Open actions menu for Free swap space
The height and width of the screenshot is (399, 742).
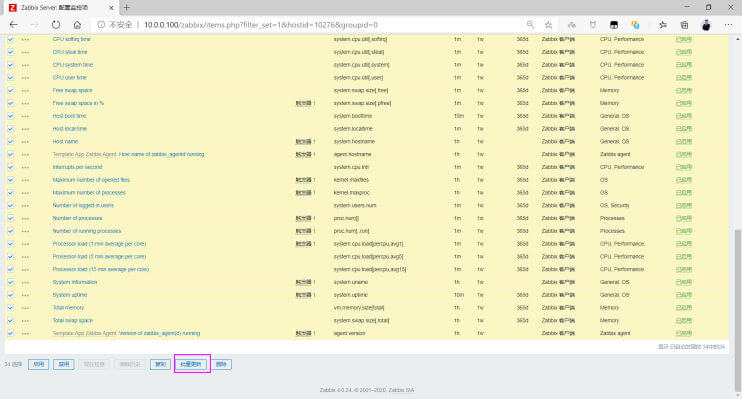[x=25, y=90]
